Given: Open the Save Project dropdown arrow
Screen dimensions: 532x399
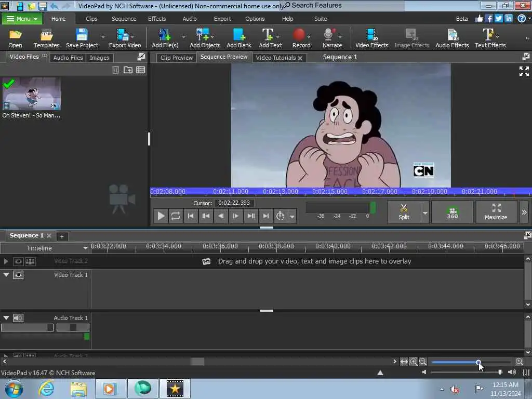Looking at the screenshot, I should tap(103, 36).
